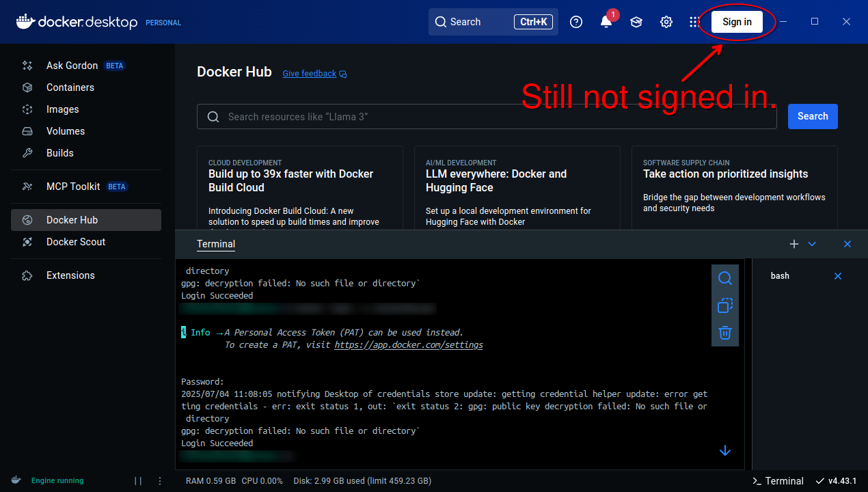
Task: Open the engine kebab menu in status bar
Action: (x=160, y=481)
